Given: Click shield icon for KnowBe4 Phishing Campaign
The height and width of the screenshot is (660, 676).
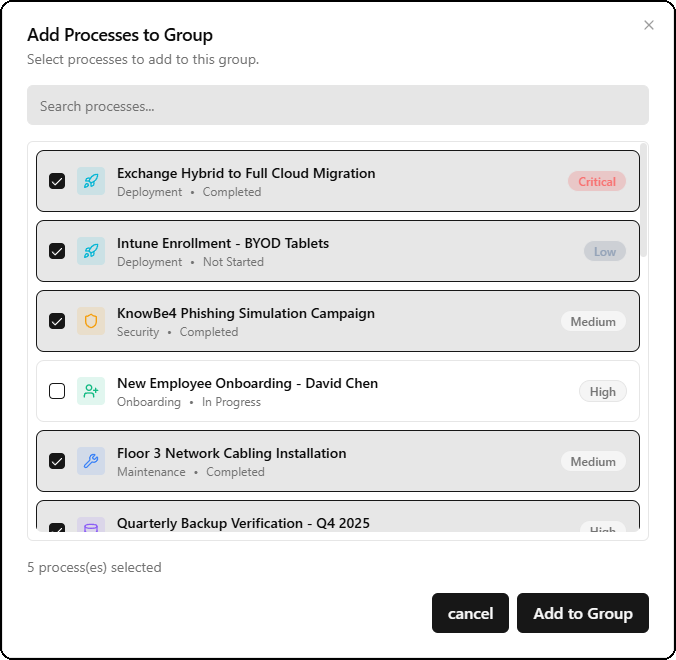Looking at the screenshot, I should click(x=91, y=321).
